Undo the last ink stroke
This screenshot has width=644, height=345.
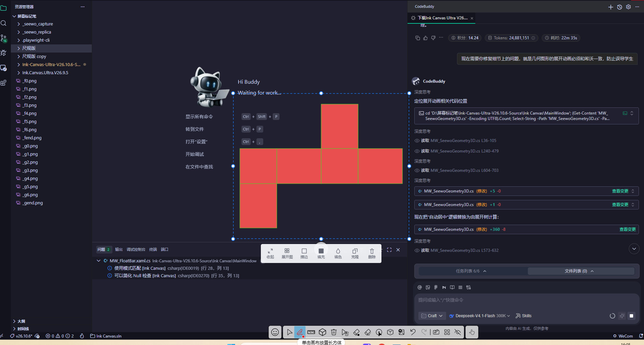pos(413,332)
